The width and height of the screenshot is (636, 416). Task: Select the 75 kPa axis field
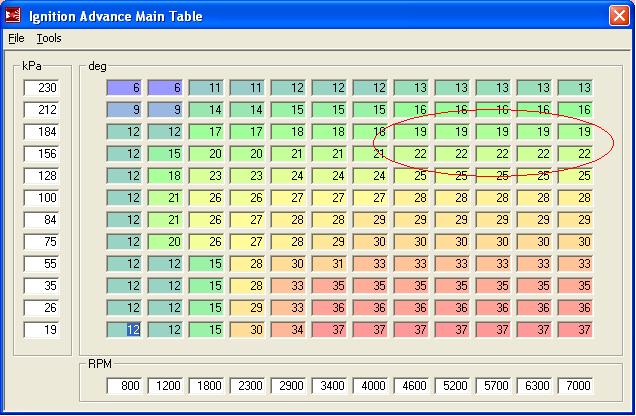click(x=42, y=242)
